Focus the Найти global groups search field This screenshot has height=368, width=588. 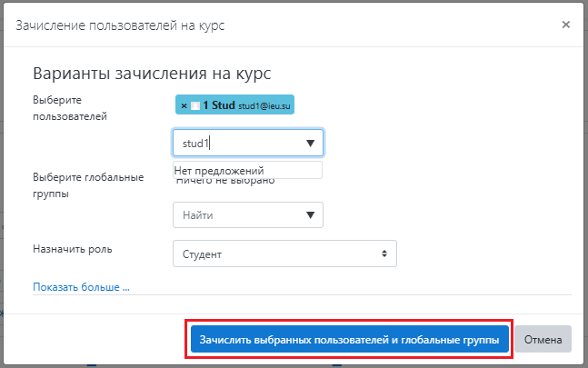(x=236, y=215)
